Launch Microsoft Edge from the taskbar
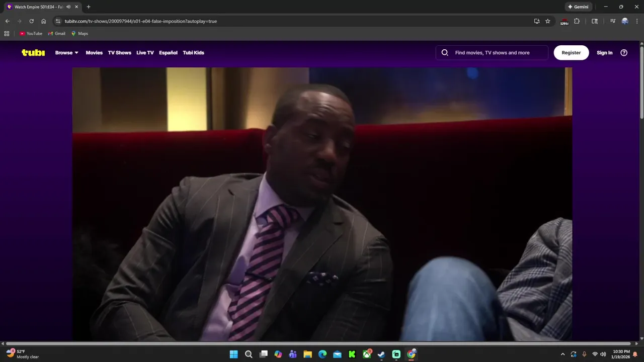Image resolution: width=644 pixels, height=362 pixels. click(323, 354)
